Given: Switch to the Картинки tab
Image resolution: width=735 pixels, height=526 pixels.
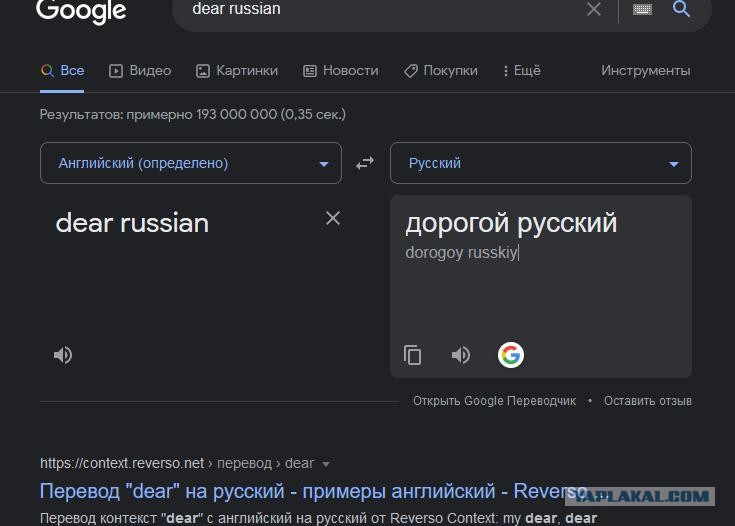Looking at the screenshot, I should coord(237,71).
